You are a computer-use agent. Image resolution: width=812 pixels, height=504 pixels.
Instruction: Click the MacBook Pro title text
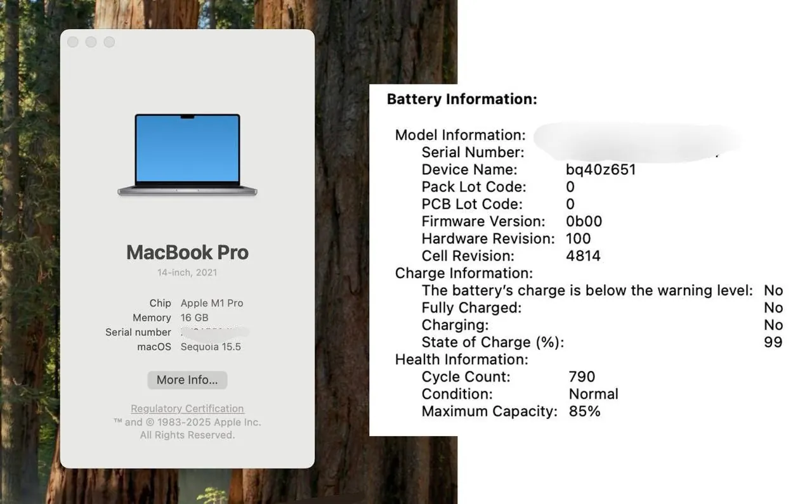187,252
